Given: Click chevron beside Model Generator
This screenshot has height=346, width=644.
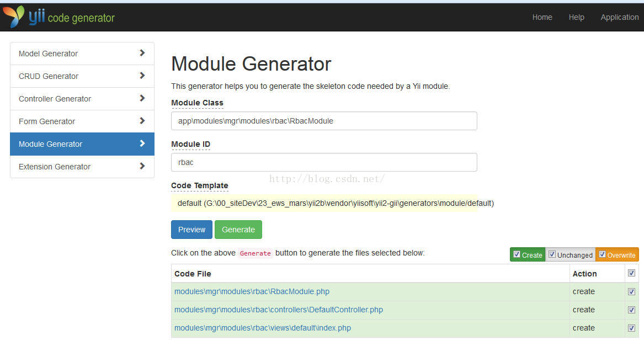Looking at the screenshot, I should point(142,53).
